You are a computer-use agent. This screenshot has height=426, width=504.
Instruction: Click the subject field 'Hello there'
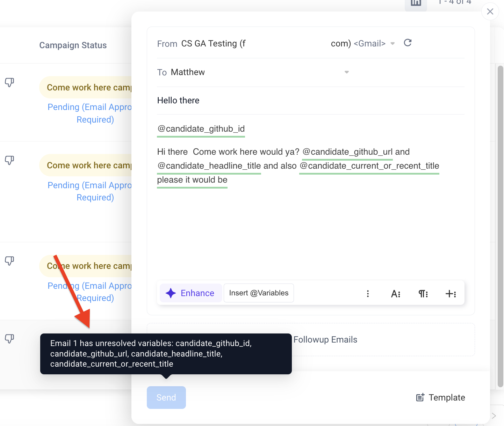[311, 101]
